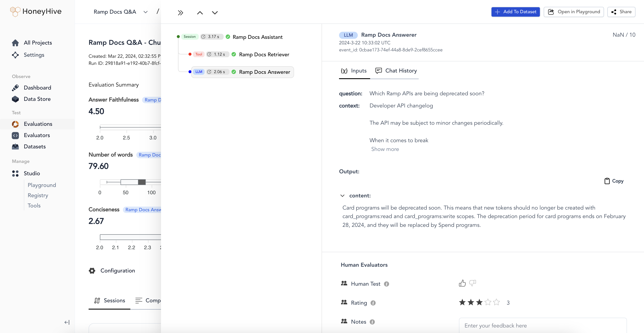Click the Sessions tab icon
The image size is (644, 333).
97,300
